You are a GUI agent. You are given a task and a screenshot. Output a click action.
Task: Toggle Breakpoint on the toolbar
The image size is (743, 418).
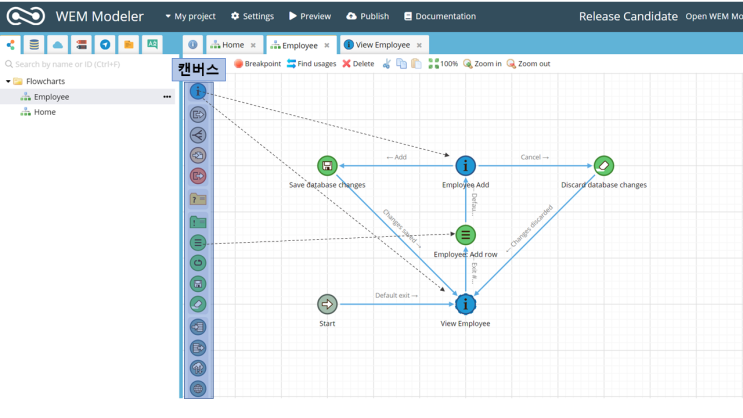257,64
